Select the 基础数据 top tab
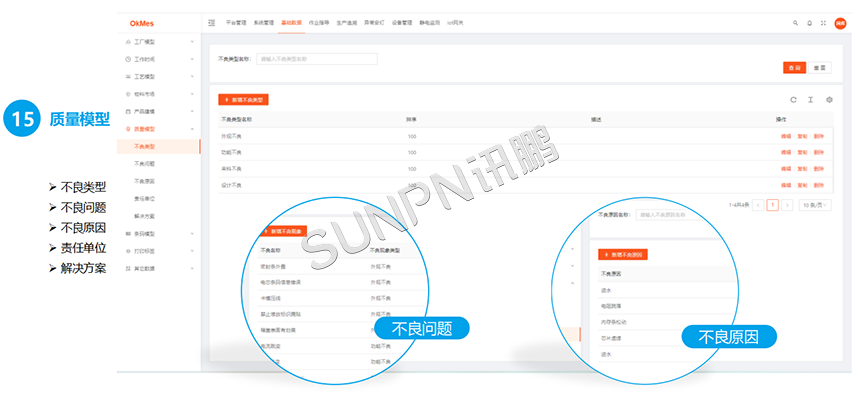The image size is (860, 394). coord(291,23)
